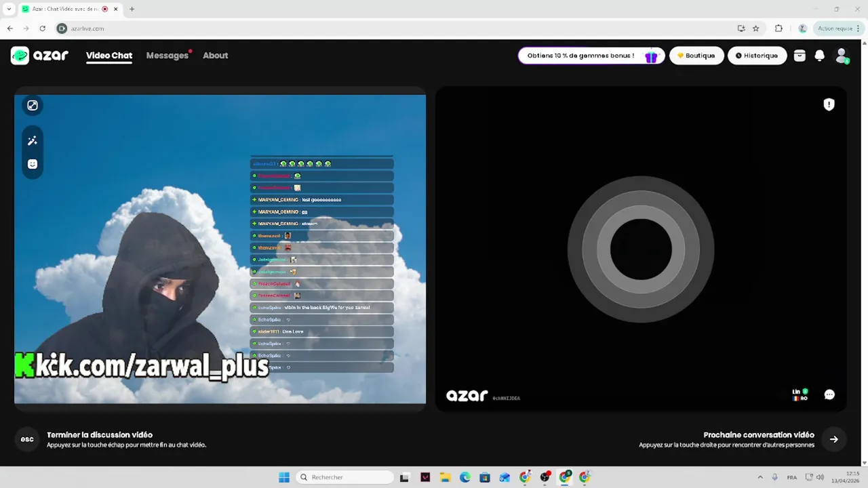Open notifications bell
The width and height of the screenshot is (868, 488).
(820, 56)
